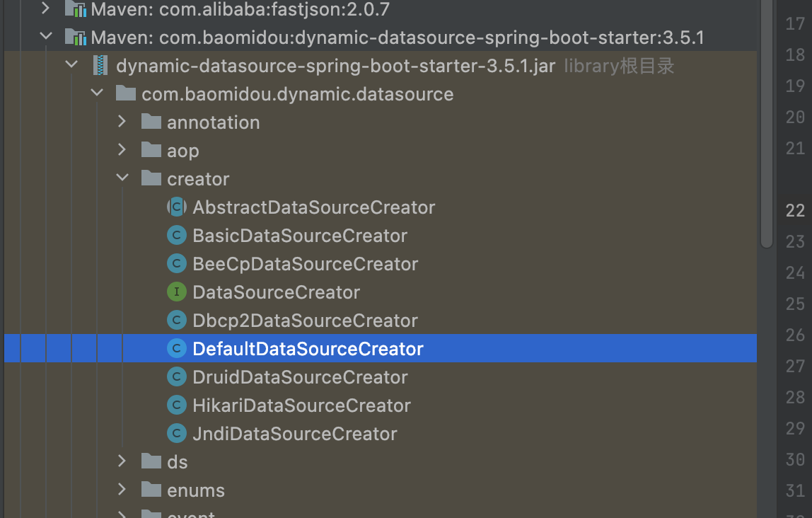812x518 pixels.
Task: Click the BasicDataSourceCreator class icon
Action: coord(177,235)
